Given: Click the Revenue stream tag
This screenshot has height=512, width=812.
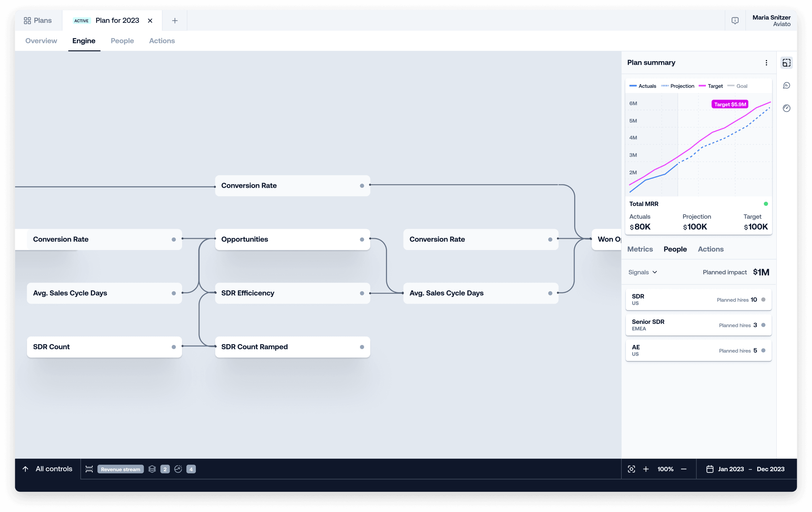Looking at the screenshot, I should point(121,469).
